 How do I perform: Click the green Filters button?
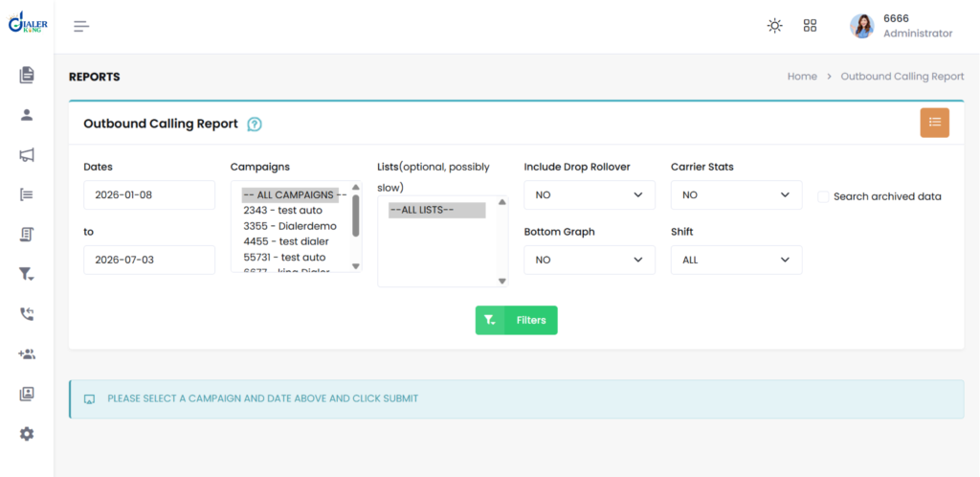tap(516, 320)
